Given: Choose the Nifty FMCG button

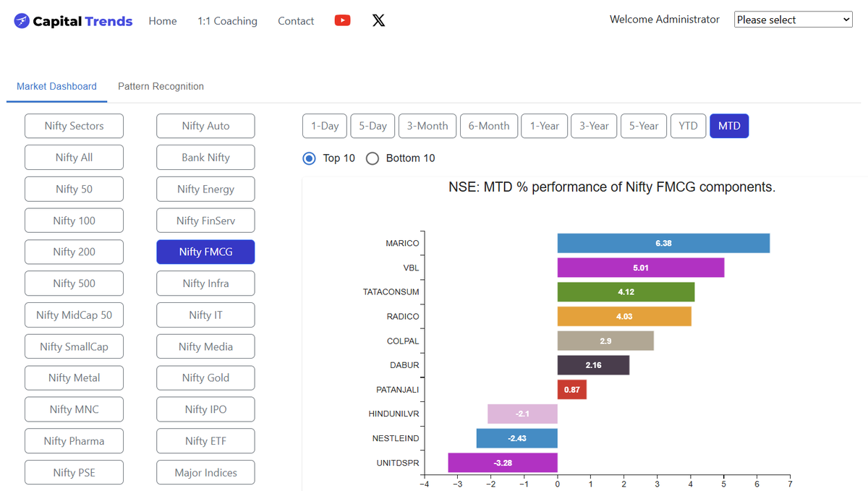Looking at the screenshot, I should 205,252.
